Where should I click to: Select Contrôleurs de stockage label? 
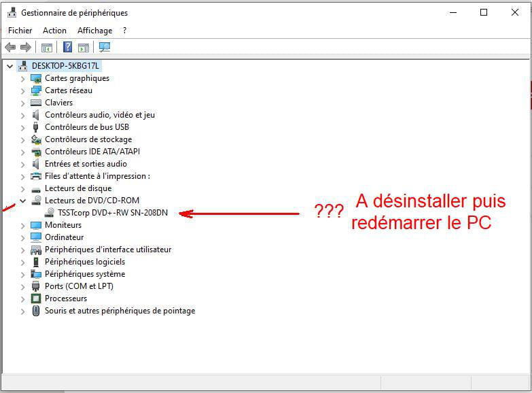pos(88,139)
